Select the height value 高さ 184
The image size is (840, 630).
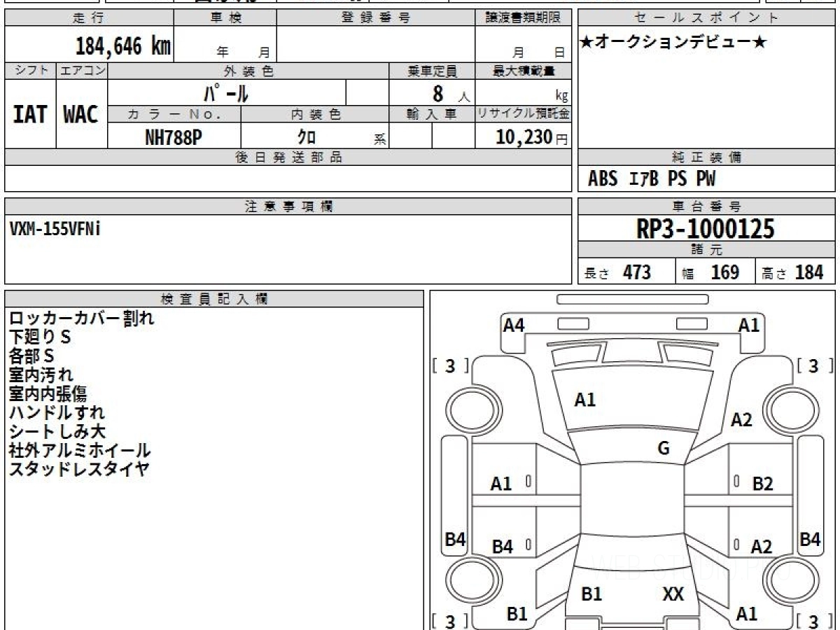click(792, 272)
